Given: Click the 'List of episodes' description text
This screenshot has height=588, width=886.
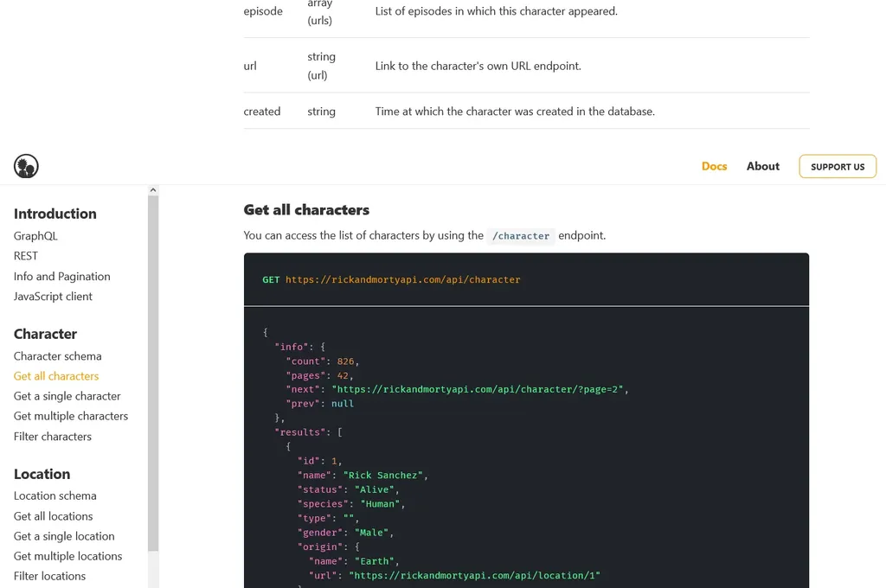Looking at the screenshot, I should [x=496, y=11].
